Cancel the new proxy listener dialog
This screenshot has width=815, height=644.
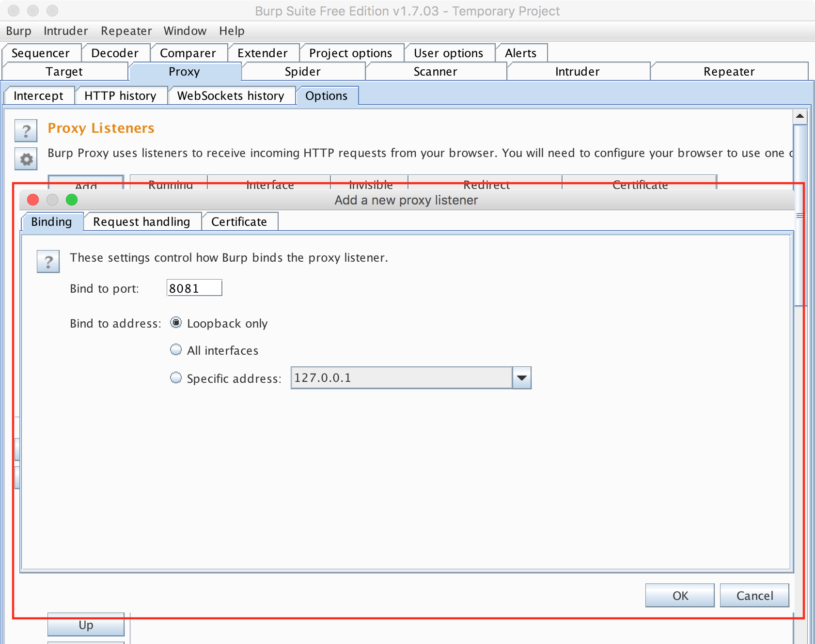(754, 596)
